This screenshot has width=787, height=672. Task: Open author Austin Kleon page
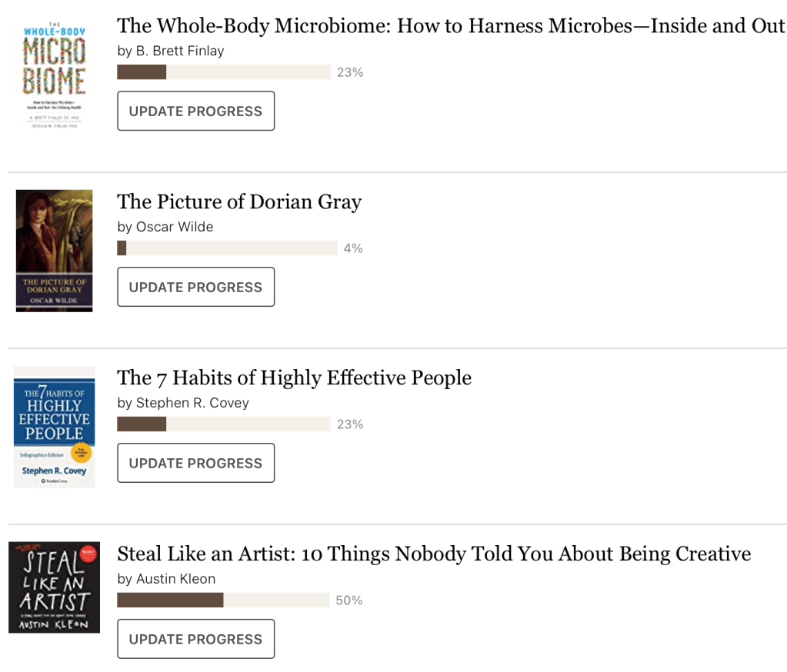coord(175,580)
